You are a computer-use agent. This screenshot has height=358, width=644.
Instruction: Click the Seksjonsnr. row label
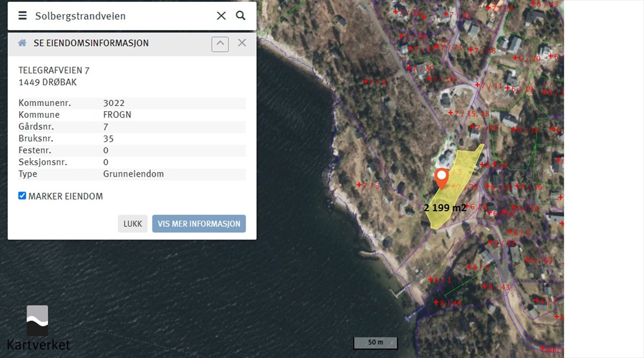tap(43, 162)
